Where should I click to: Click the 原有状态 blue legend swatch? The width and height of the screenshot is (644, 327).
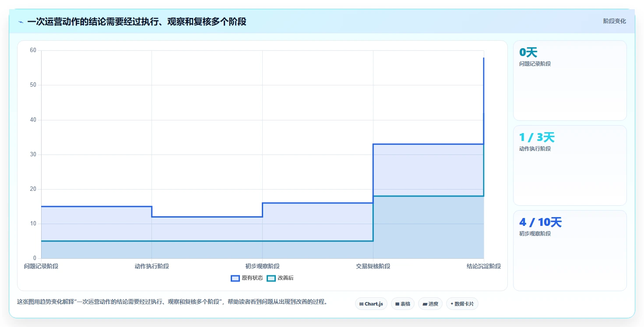(x=235, y=278)
